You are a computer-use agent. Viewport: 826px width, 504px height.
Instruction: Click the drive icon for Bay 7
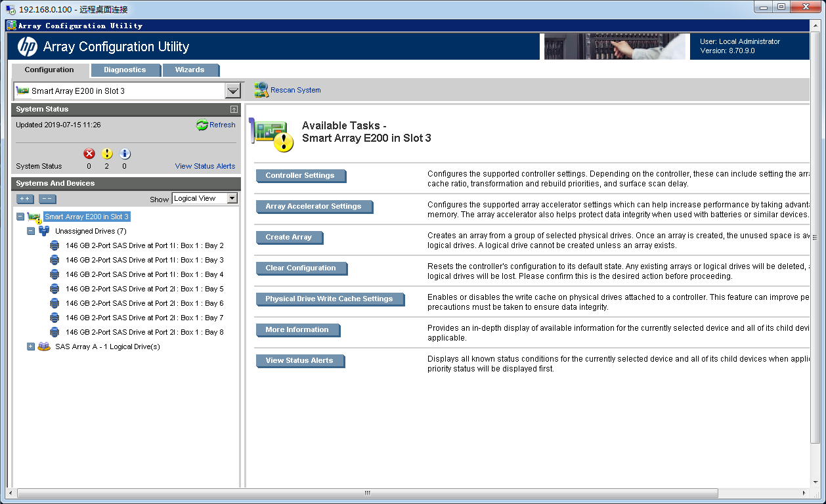[x=54, y=318]
